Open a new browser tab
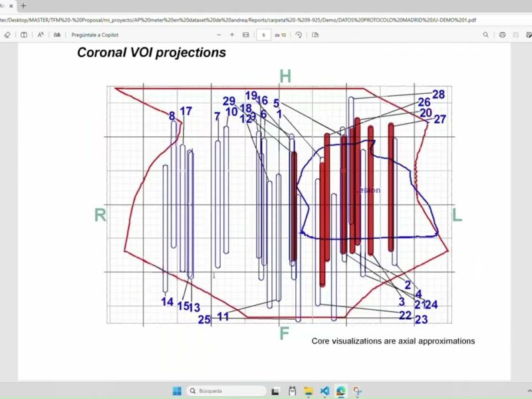Screen dimensions: 532x399 pos(24,6)
